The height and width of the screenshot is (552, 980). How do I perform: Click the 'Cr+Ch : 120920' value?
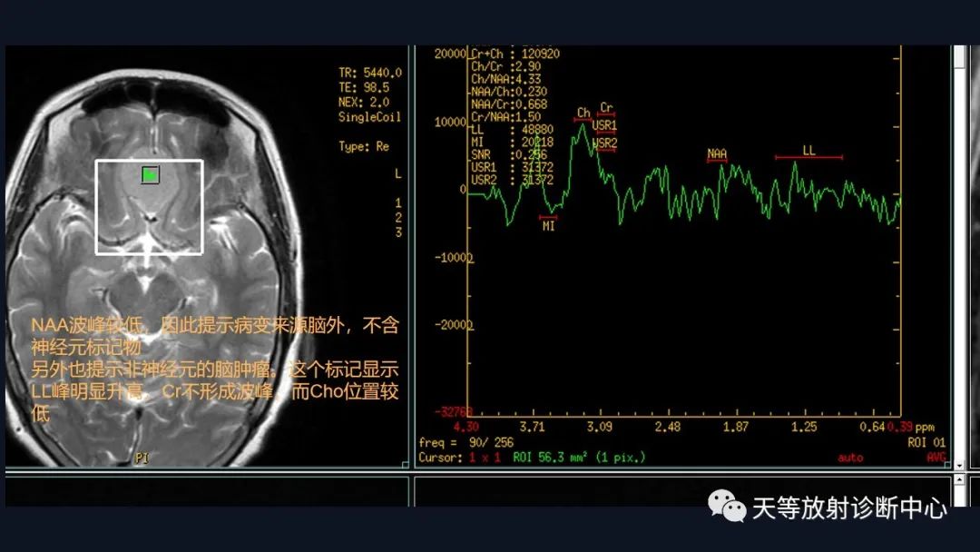[x=515, y=54]
